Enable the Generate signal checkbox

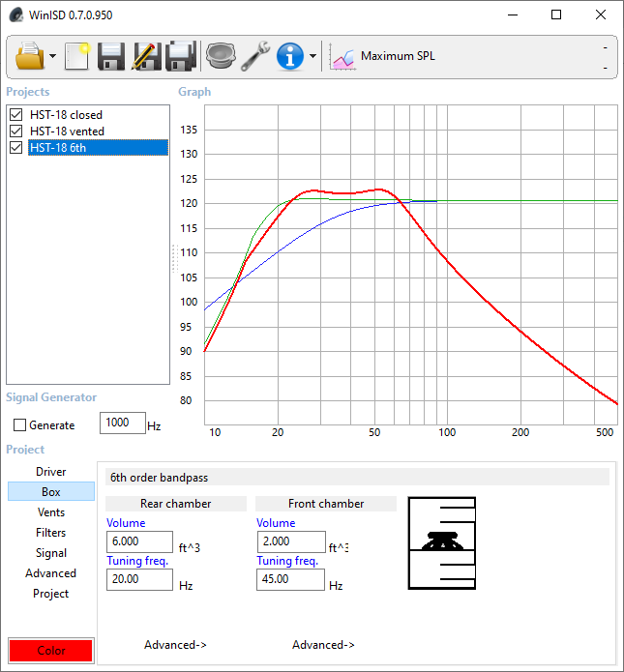(19, 425)
